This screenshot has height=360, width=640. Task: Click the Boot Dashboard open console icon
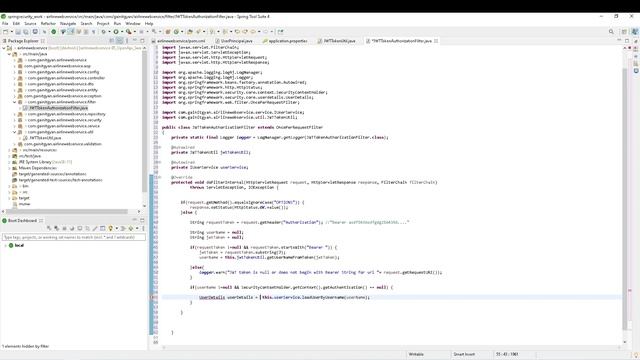click(x=80, y=228)
